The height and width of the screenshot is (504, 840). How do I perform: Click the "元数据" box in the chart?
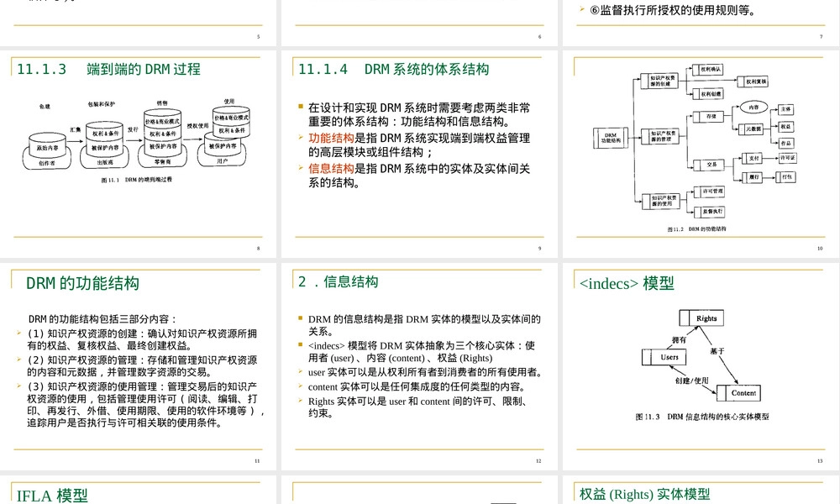click(x=751, y=129)
